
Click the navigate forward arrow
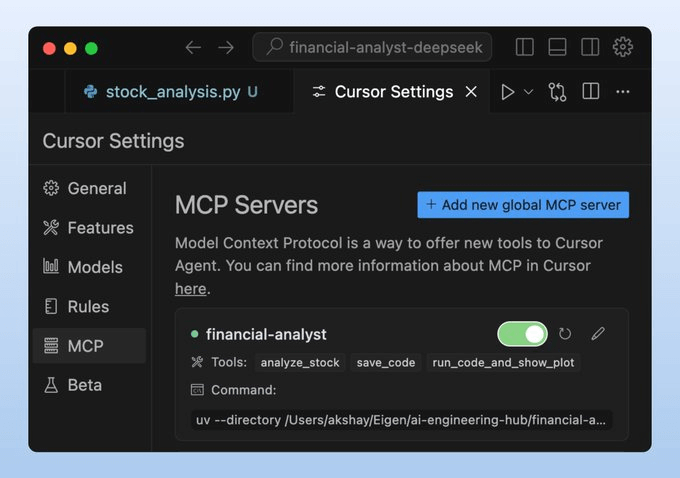click(x=226, y=47)
